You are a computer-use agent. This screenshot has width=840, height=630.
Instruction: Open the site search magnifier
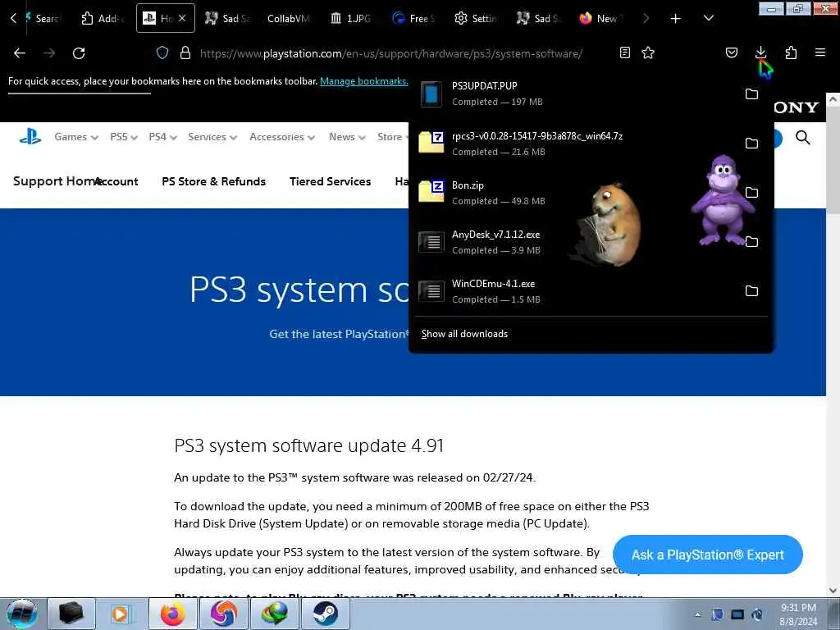(802, 138)
